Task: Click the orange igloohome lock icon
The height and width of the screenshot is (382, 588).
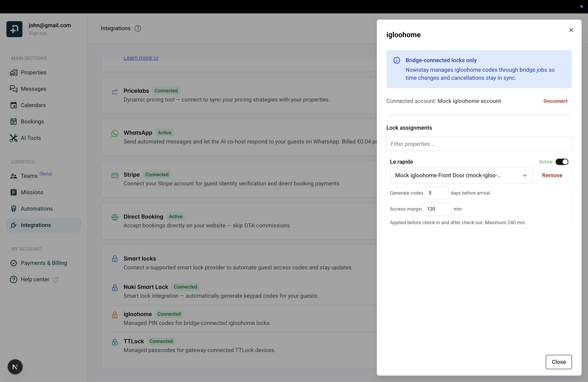Action: pyautogui.click(x=115, y=315)
